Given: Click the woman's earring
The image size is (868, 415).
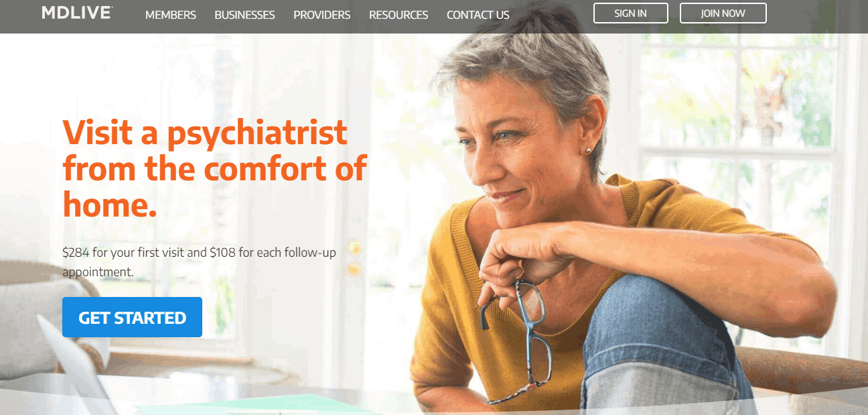Looking at the screenshot, I should click(x=588, y=151).
